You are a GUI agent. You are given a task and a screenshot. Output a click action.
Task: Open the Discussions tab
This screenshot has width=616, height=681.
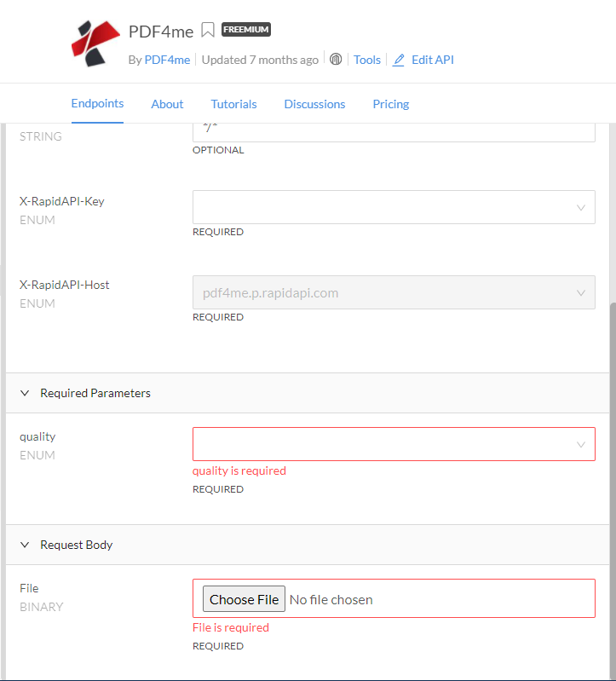[x=314, y=104]
